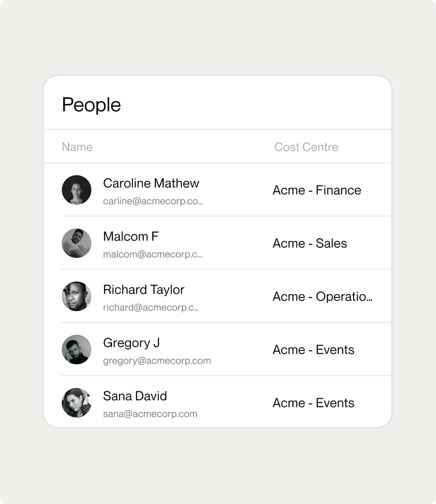
Task: Select the Acme - Finance cost centre
Action: coord(317,190)
